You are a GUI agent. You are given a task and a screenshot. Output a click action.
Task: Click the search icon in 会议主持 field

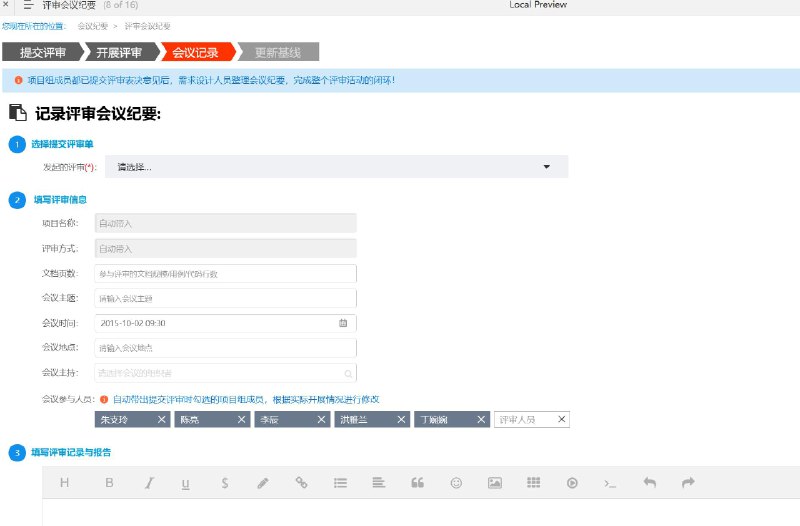[348, 373]
